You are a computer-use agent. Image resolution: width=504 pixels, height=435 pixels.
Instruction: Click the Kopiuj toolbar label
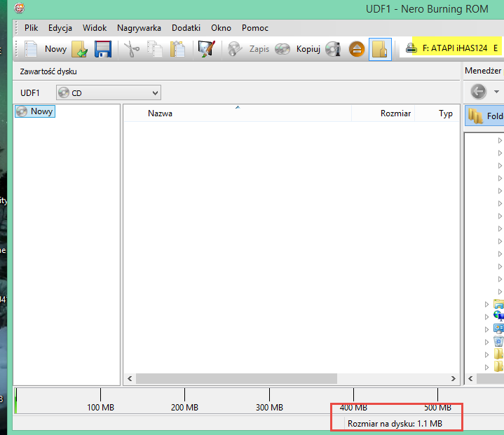[x=308, y=49]
